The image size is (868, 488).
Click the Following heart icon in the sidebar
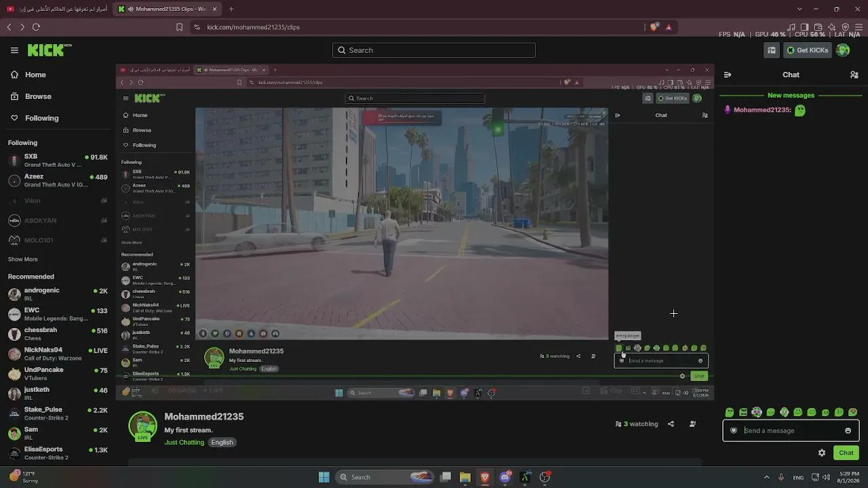point(14,118)
